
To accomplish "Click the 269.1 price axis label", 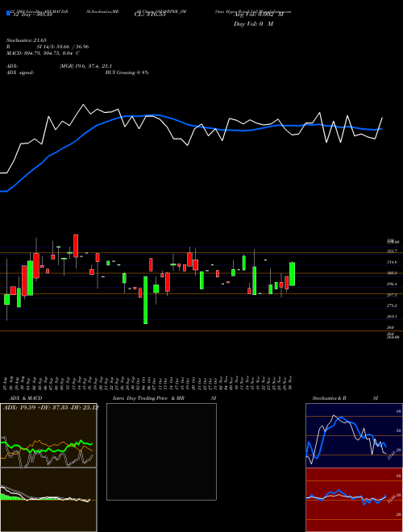I will coord(392,317).
